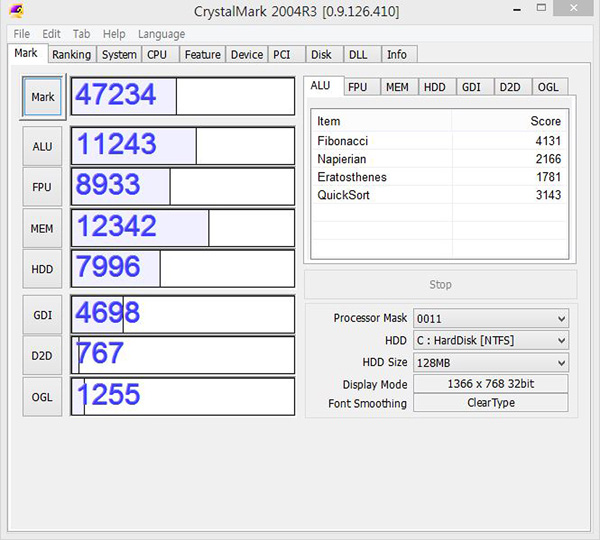
Task: Select the Eratosthenes result row
Action: click(x=439, y=177)
